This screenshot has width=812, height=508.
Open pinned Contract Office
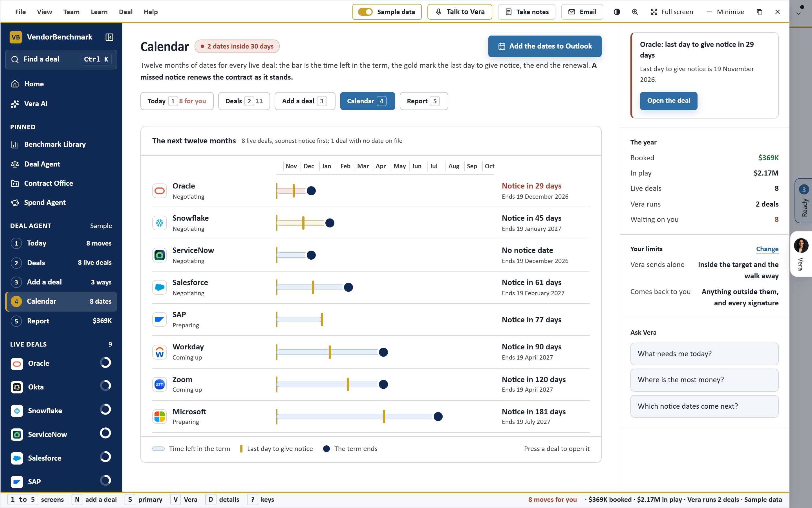[61, 183]
